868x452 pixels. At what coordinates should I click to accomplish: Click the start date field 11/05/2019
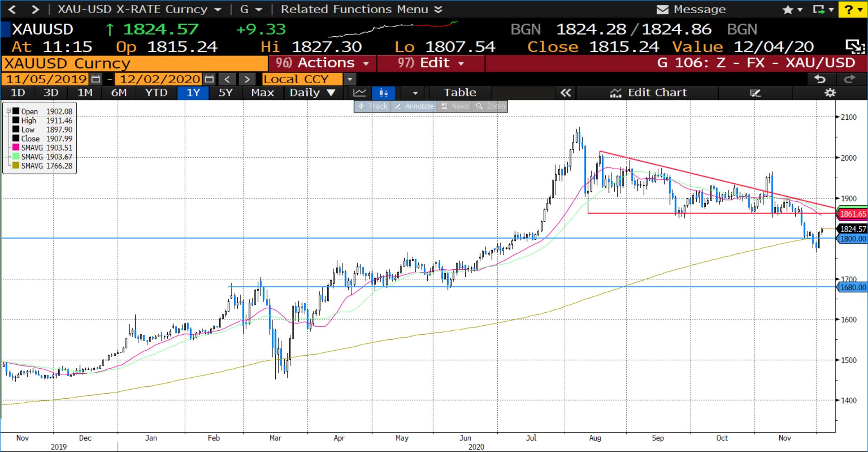point(46,79)
